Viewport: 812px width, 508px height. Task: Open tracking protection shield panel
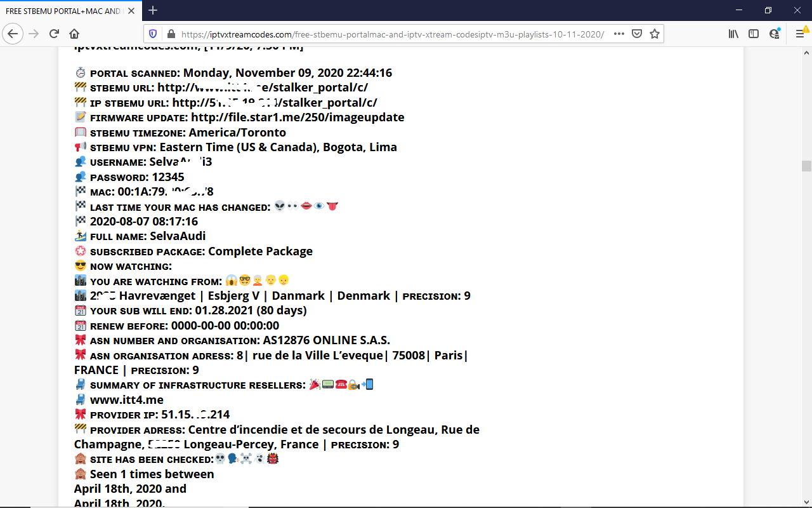coord(153,34)
